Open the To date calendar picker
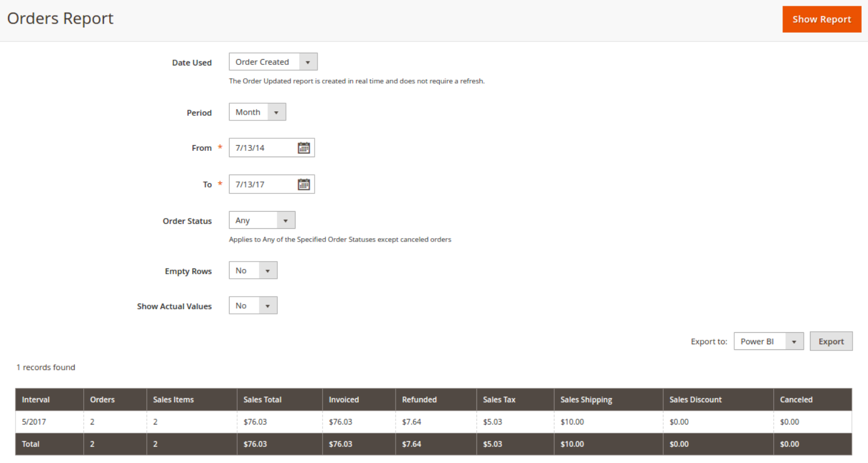 [304, 184]
